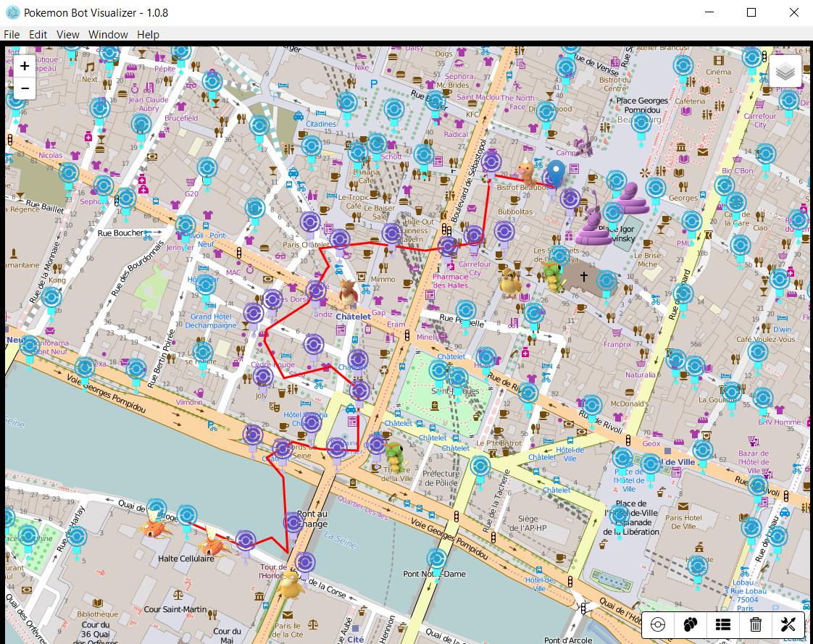Click the blue location pin marker
Image resolution: width=813 pixels, height=644 pixels.
(556, 175)
